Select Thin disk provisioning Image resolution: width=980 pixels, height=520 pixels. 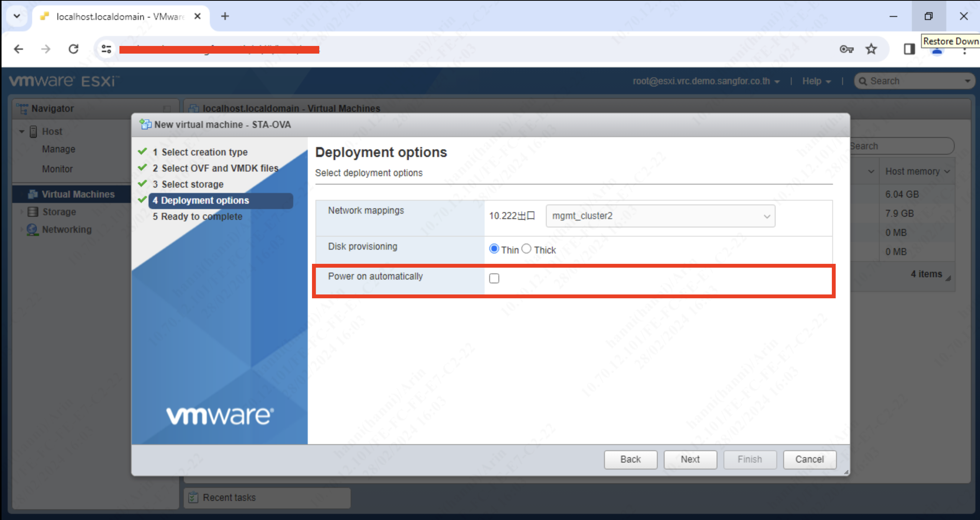tap(495, 249)
